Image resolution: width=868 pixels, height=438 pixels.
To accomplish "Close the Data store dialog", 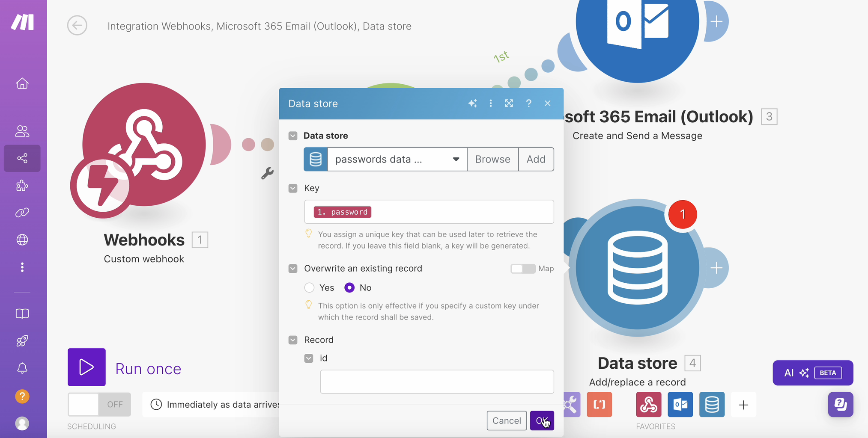I will (x=548, y=104).
